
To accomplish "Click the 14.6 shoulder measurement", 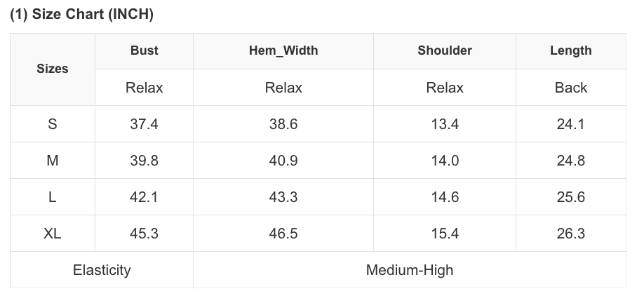I will pyautogui.click(x=445, y=197).
